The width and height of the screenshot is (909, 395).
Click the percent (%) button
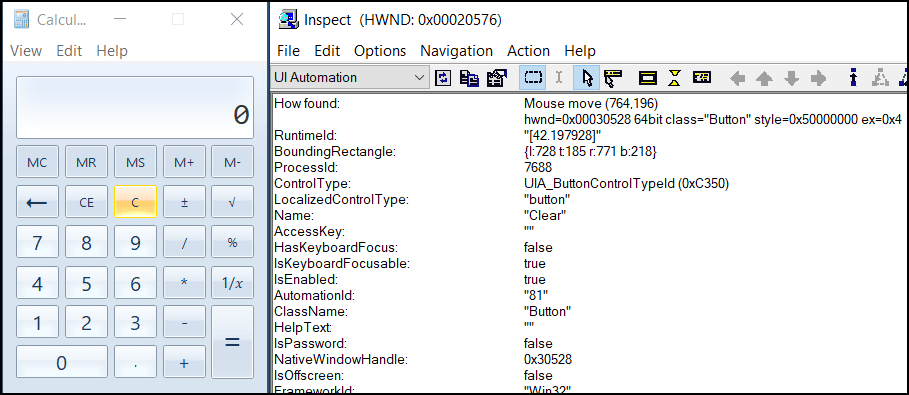pos(232,242)
